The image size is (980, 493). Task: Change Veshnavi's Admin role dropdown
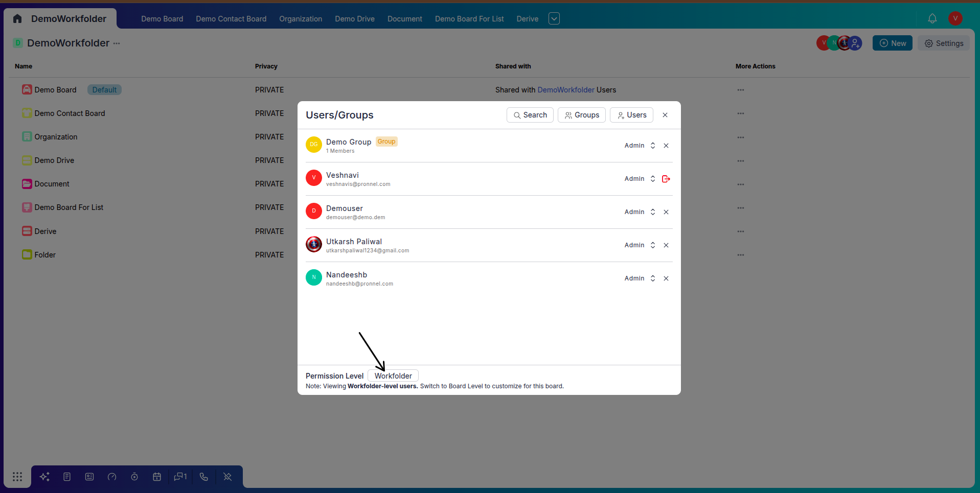(x=640, y=179)
